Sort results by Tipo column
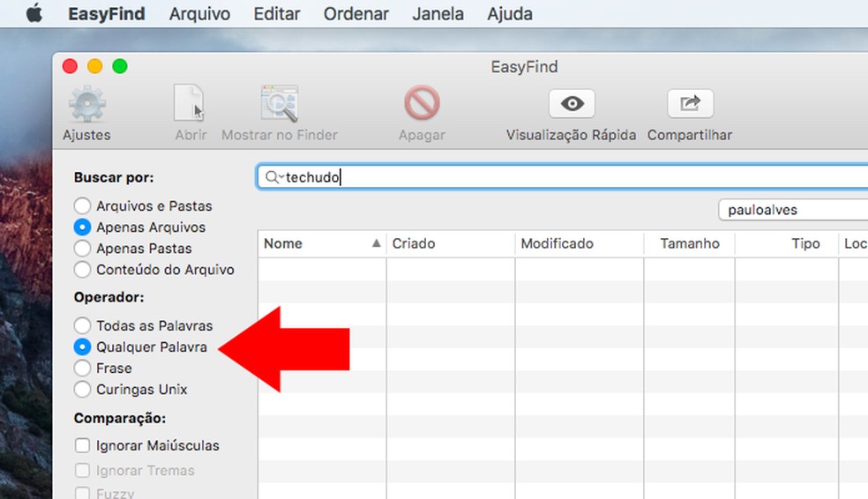868x499 pixels. (787, 243)
